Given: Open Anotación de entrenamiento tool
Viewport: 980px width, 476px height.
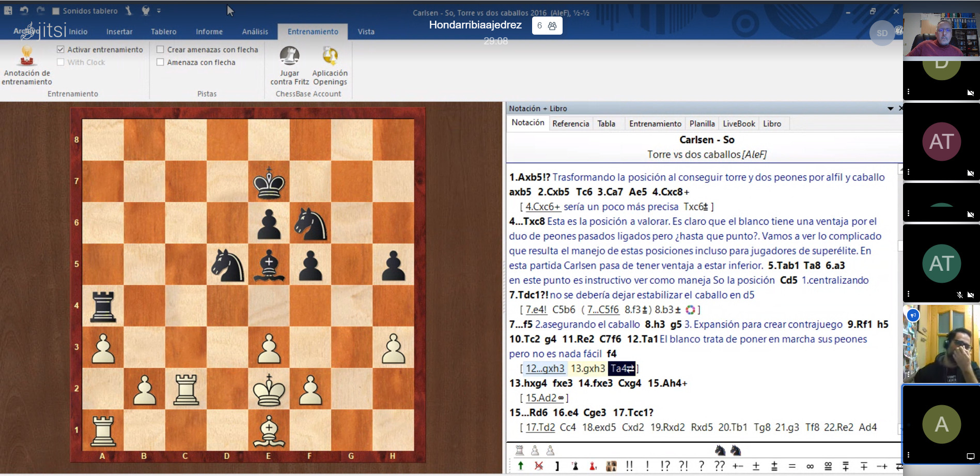Looking at the screenshot, I should click(x=26, y=65).
